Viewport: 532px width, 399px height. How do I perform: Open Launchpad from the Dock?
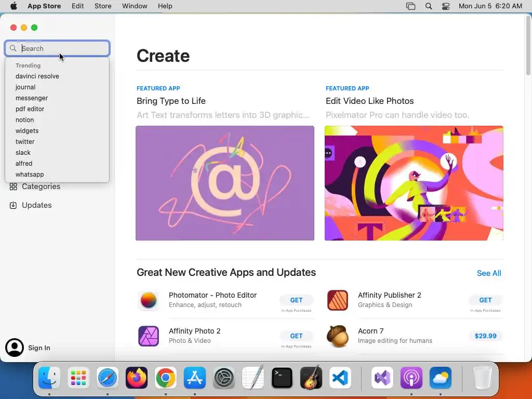point(78,378)
